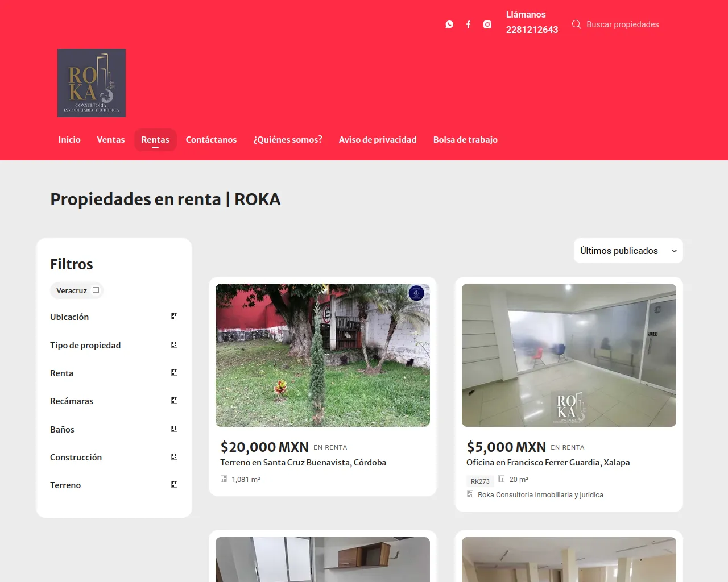The height and width of the screenshot is (582, 728).
Task: Click the Buscar propiedades search field
Action: tap(623, 24)
